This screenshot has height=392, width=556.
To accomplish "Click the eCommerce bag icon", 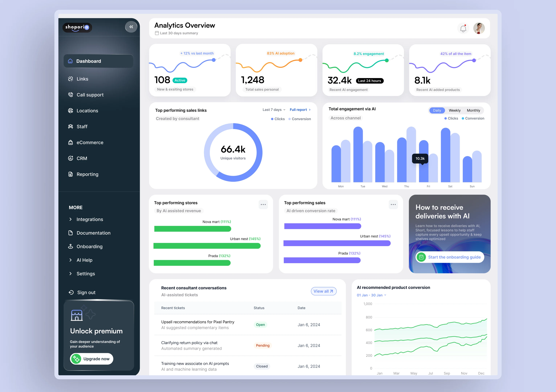I will 70,142.
